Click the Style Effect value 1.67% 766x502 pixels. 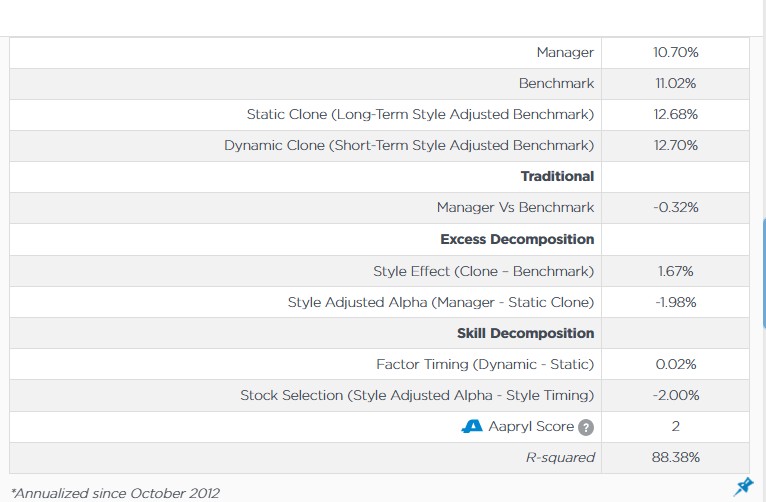(676, 271)
